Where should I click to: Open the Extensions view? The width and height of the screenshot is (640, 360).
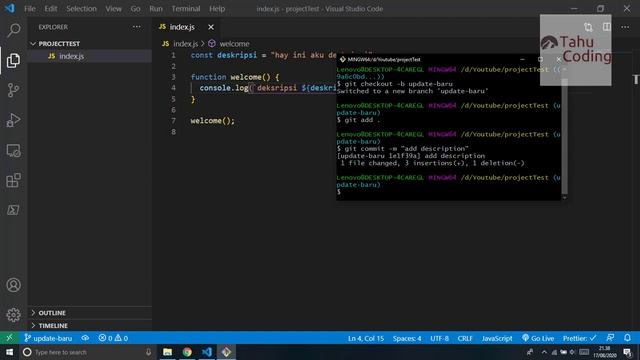[13, 180]
